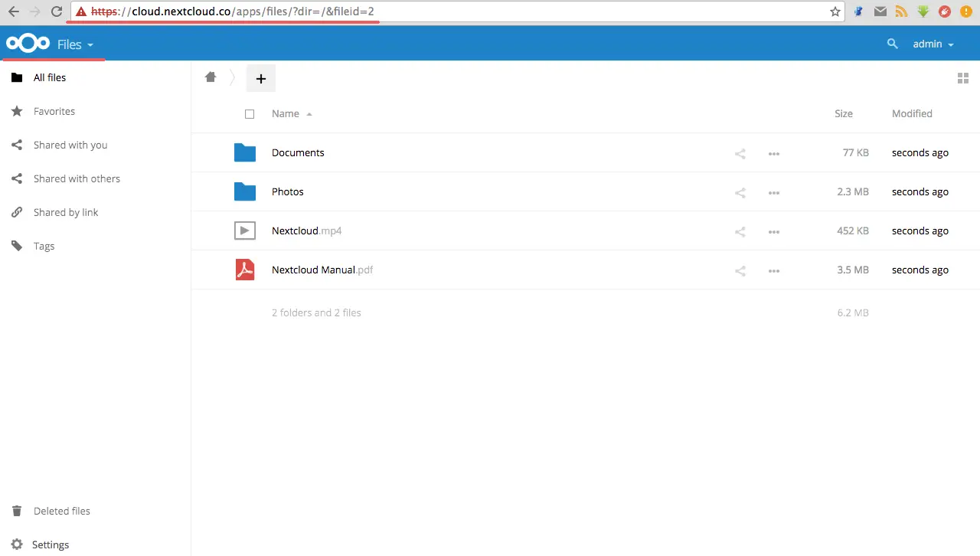This screenshot has height=556, width=980.
Task: Reload the page in browser
Action: [56, 11]
